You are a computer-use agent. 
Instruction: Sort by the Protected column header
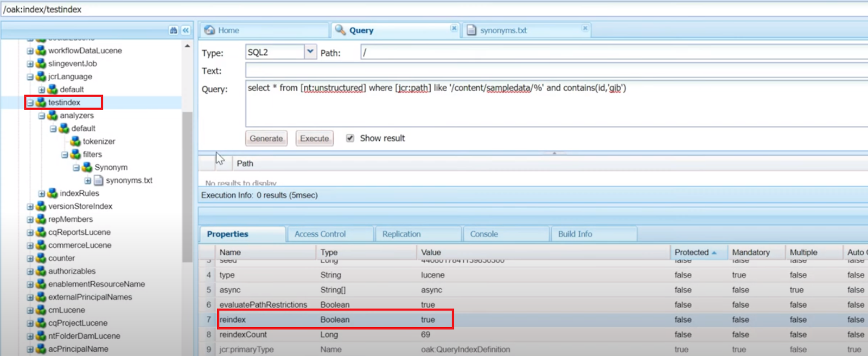point(699,252)
